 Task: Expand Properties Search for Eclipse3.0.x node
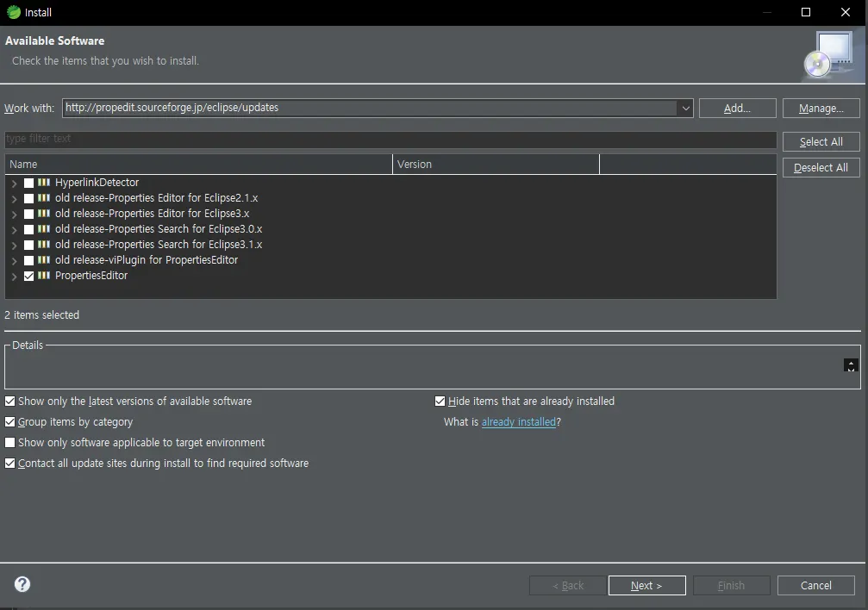pyautogui.click(x=15, y=230)
